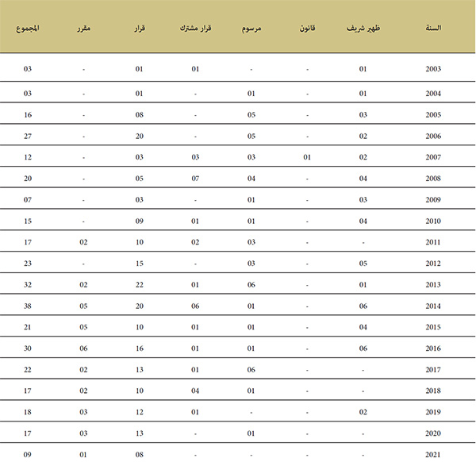476x462 pixels.
Task: Click the قانون value 01 in 2007 row
Action: (307, 157)
